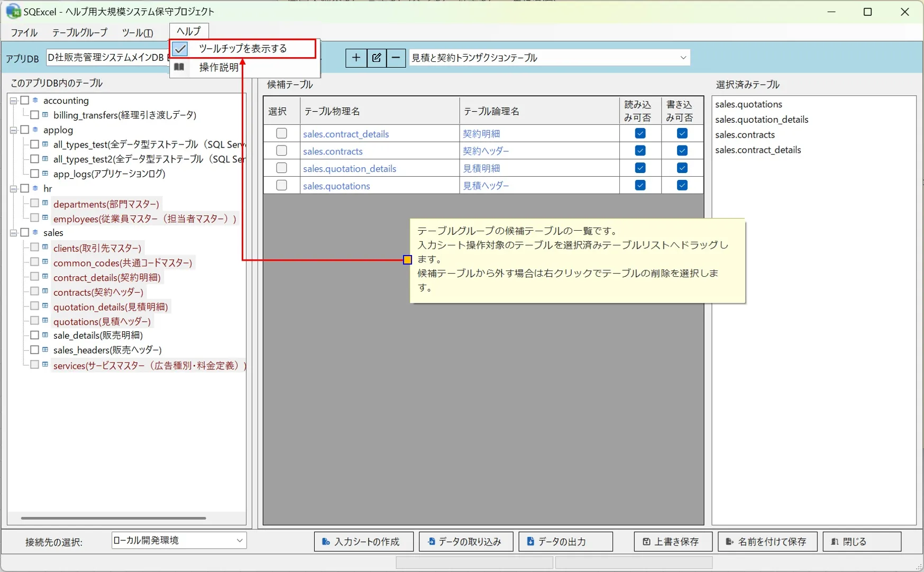The width and height of the screenshot is (924, 572).
Task: Tick selection checkbox for sales.contracts row
Action: 281,151
